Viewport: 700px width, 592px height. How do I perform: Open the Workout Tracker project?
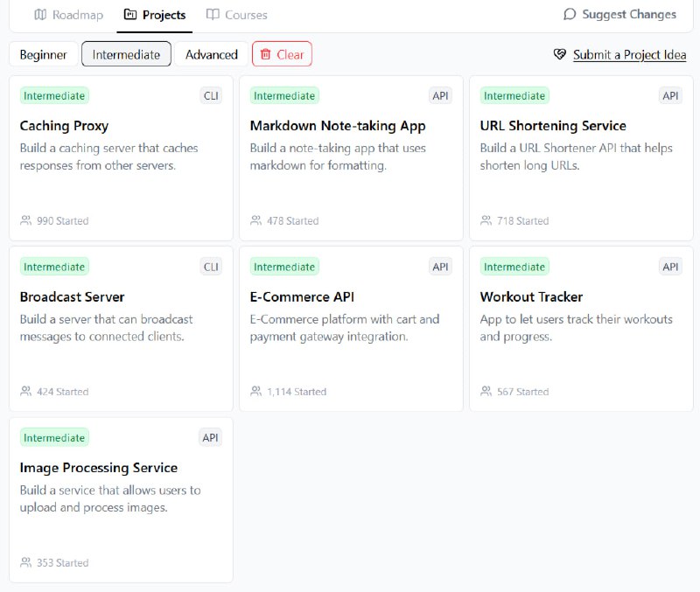coord(581,330)
